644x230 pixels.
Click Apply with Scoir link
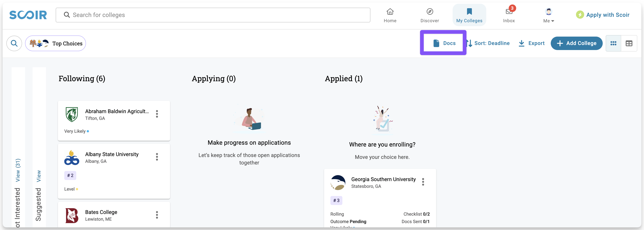pyautogui.click(x=603, y=15)
